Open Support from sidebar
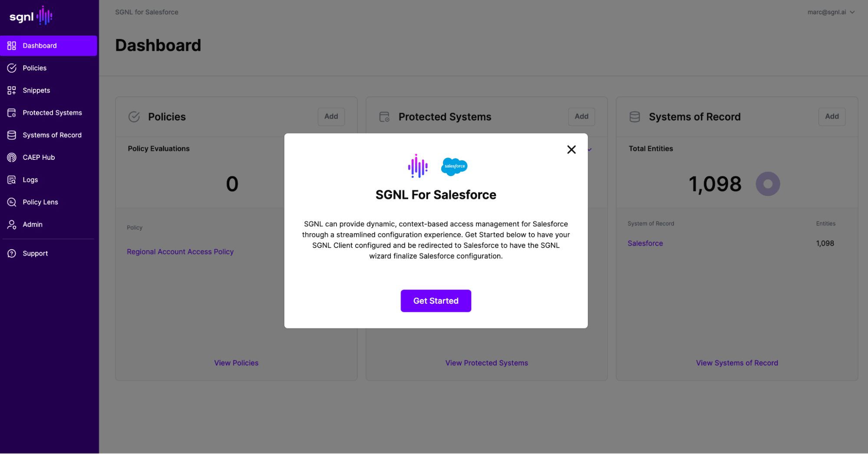This screenshot has width=868, height=454. click(48, 253)
